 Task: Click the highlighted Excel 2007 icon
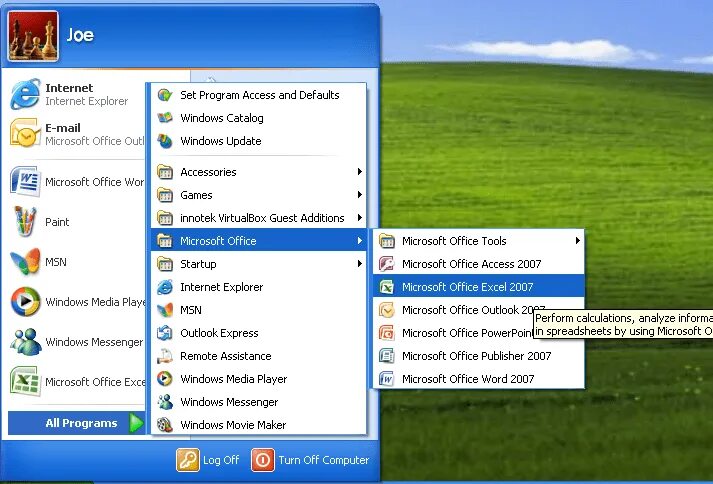click(x=387, y=287)
